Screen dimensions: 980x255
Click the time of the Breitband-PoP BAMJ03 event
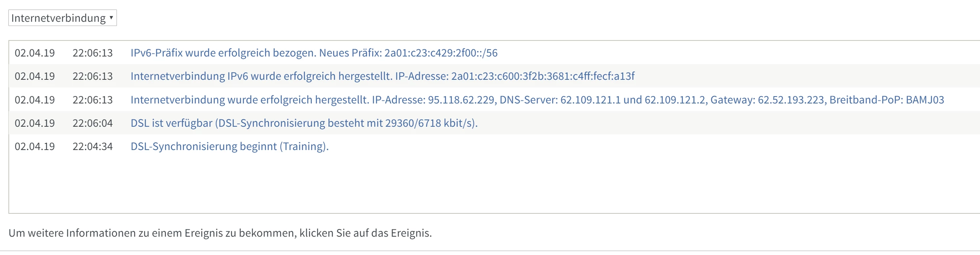pos(92,100)
